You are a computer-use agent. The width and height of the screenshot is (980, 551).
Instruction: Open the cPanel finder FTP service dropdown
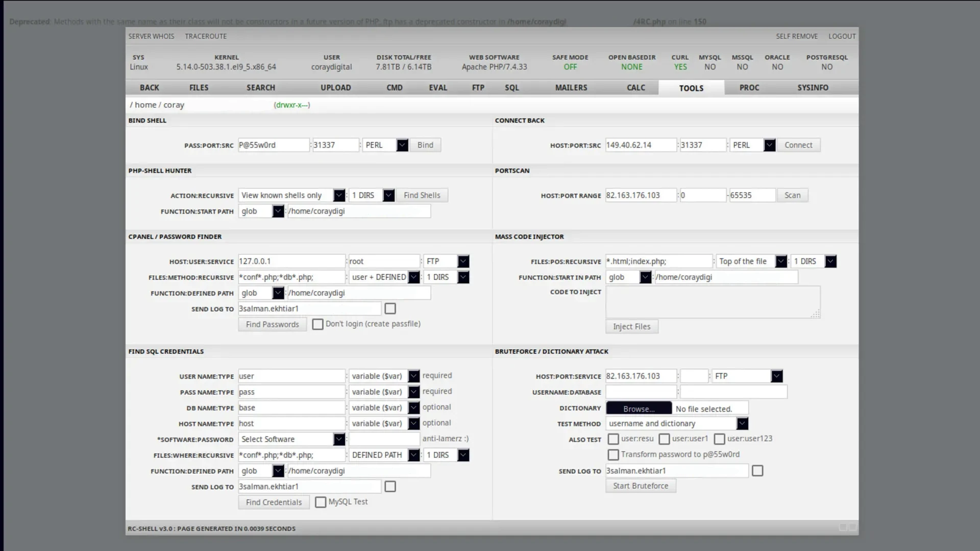(447, 261)
